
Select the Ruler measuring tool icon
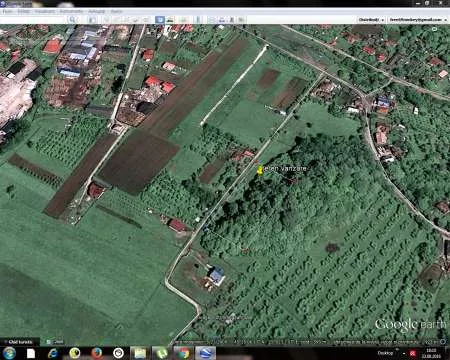coord(198,20)
